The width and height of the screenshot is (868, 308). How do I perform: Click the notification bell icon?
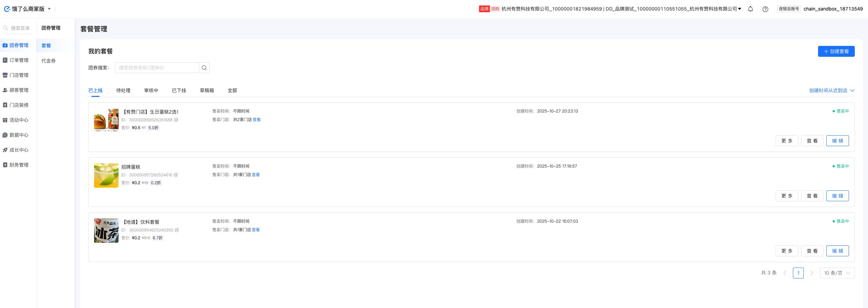click(x=750, y=9)
